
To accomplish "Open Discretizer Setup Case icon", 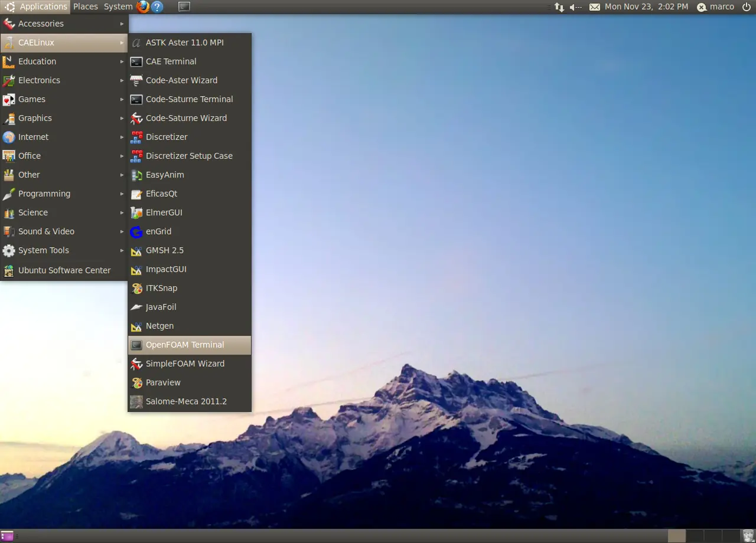I will coord(136,156).
